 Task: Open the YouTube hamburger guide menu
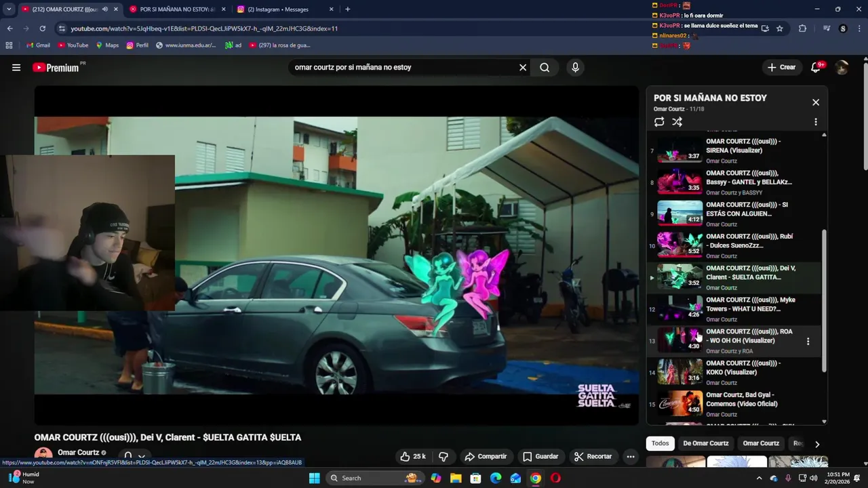[x=16, y=67]
